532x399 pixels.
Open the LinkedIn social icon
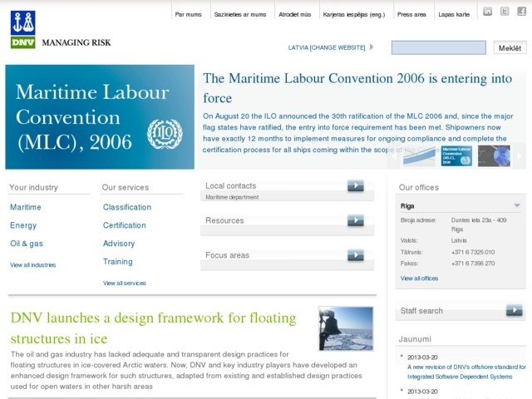coord(488,12)
